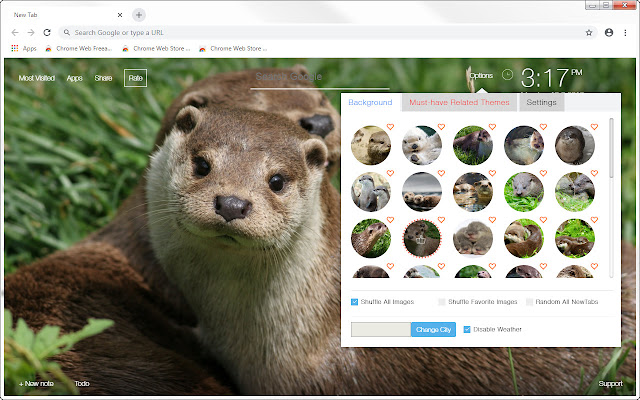Click the Rate button
Image resolution: width=640 pixels, height=400 pixels.
[136, 78]
